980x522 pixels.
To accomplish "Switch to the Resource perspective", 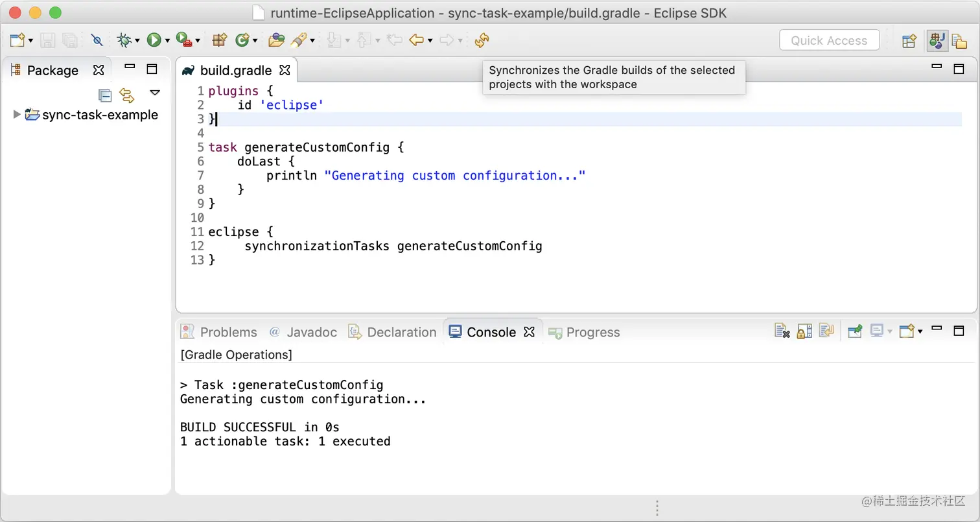I will pos(959,41).
